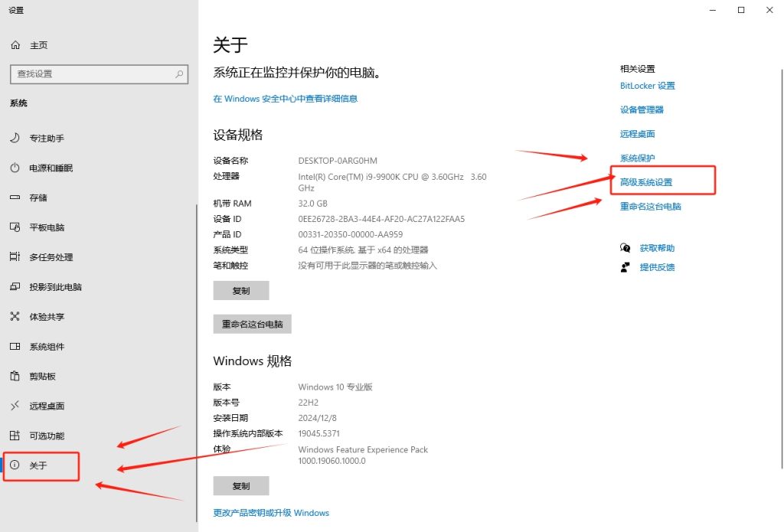Screen dimensions: 784x532
Task: Select install date 2024/12/8 value
Action: click(317, 418)
